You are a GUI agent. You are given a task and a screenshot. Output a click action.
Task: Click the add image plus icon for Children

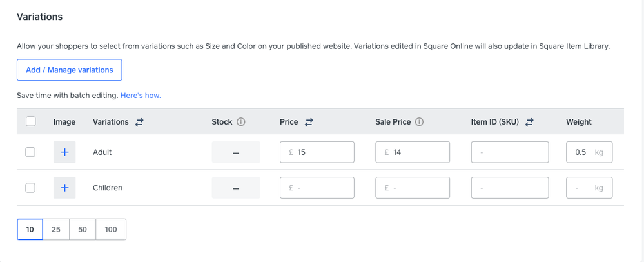(64, 188)
